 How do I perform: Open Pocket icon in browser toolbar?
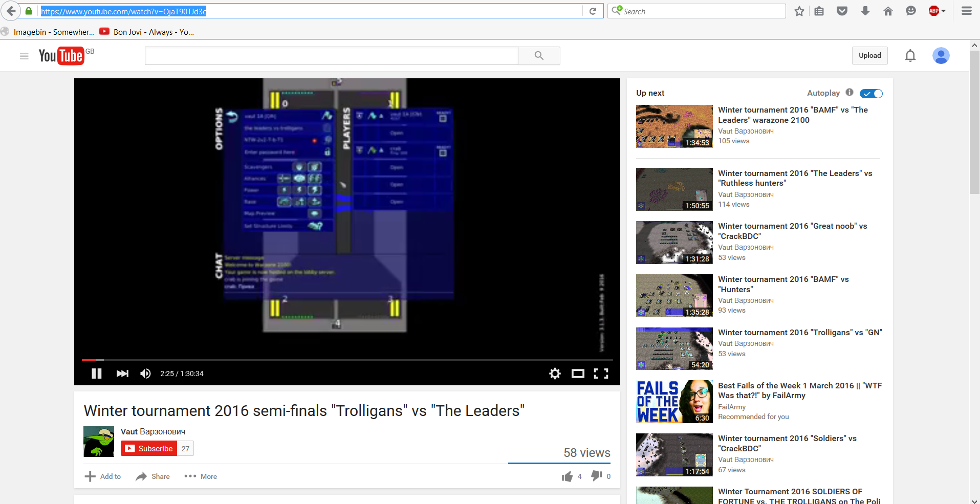(842, 11)
